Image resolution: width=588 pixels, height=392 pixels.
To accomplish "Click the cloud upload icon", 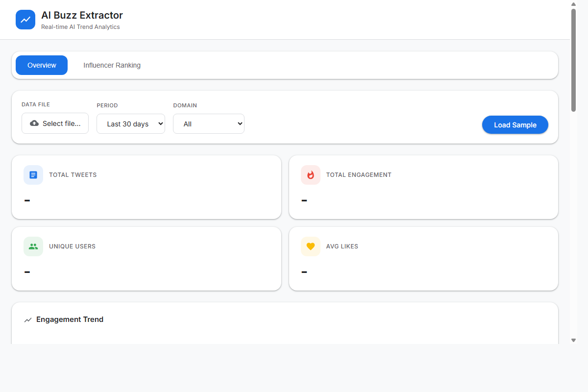I will (x=34, y=123).
